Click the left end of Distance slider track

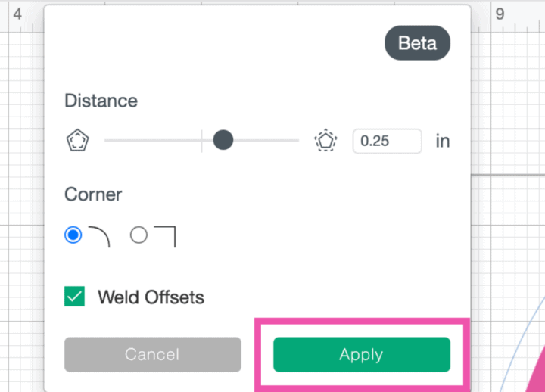tap(107, 140)
